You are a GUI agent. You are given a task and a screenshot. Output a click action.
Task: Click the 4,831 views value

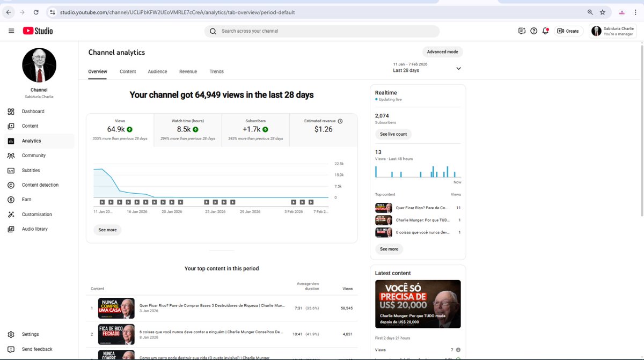coord(347,334)
